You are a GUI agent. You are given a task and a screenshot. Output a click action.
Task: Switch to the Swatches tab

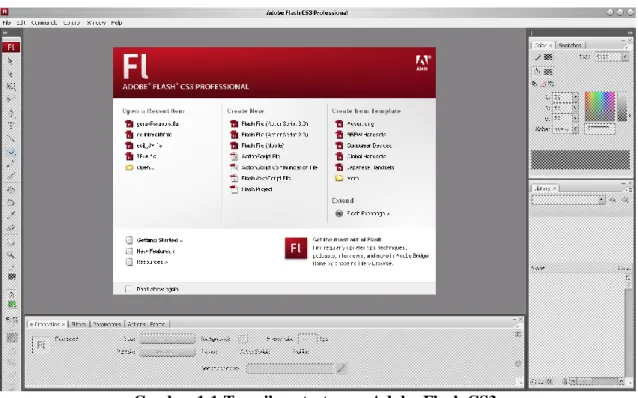point(570,45)
